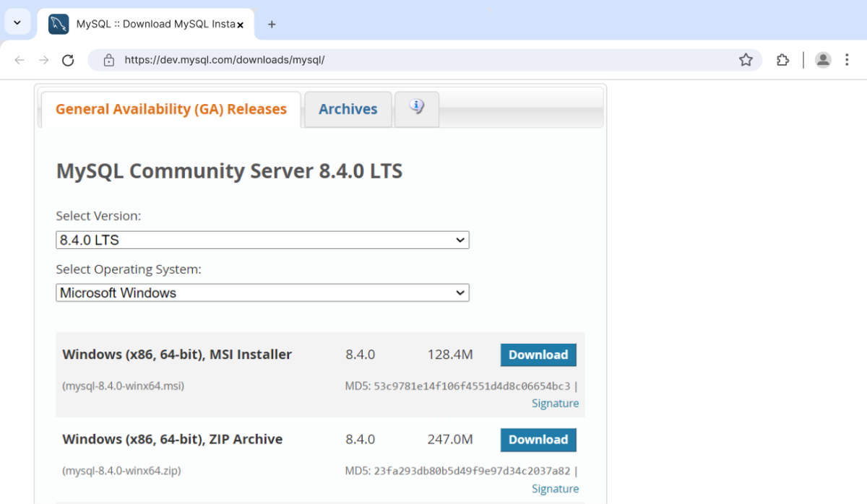Image resolution: width=867 pixels, height=504 pixels.
Task: Select the General Availability (GA) Releases tab
Action: [171, 109]
